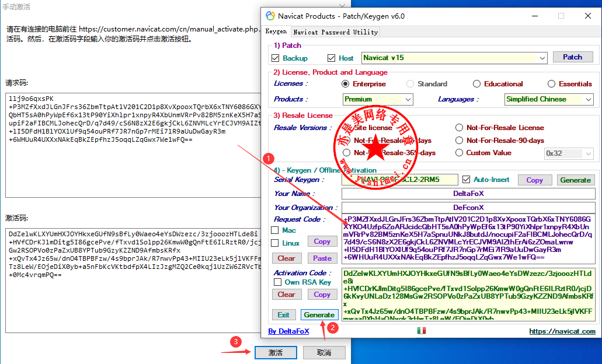Click the "Resale Versions :" label
Screen dimensions: 602x364
click(302, 128)
